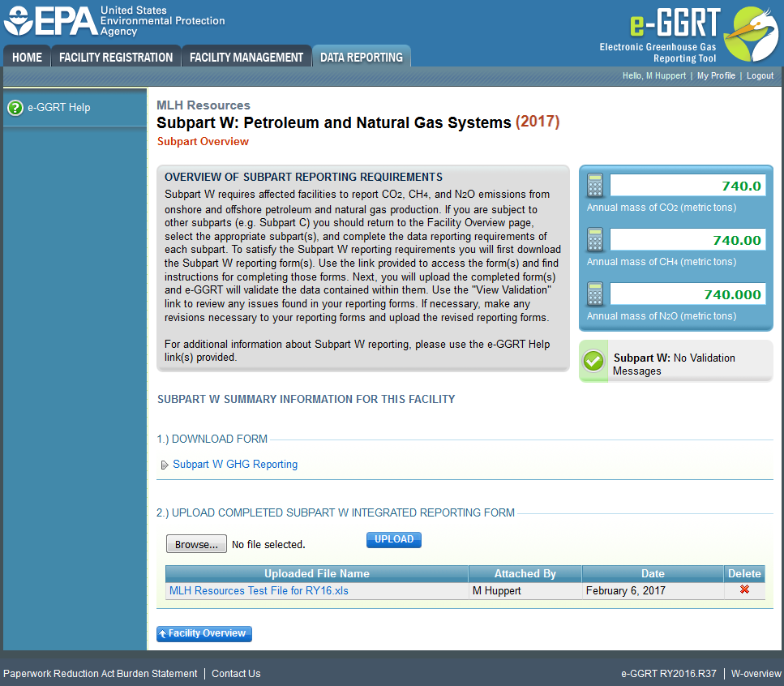
Task: Click the e-GGRT Help question mark icon
Action: pos(15,108)
